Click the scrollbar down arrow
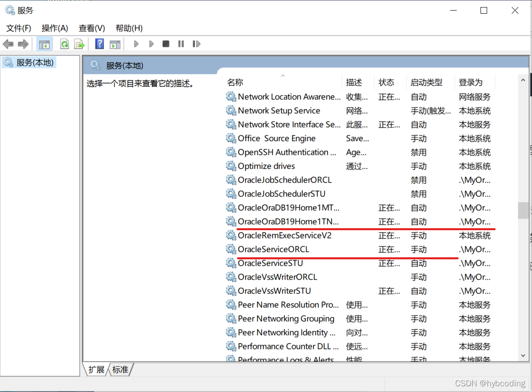Viewport: 532px width, 392px height. (523, 355)
